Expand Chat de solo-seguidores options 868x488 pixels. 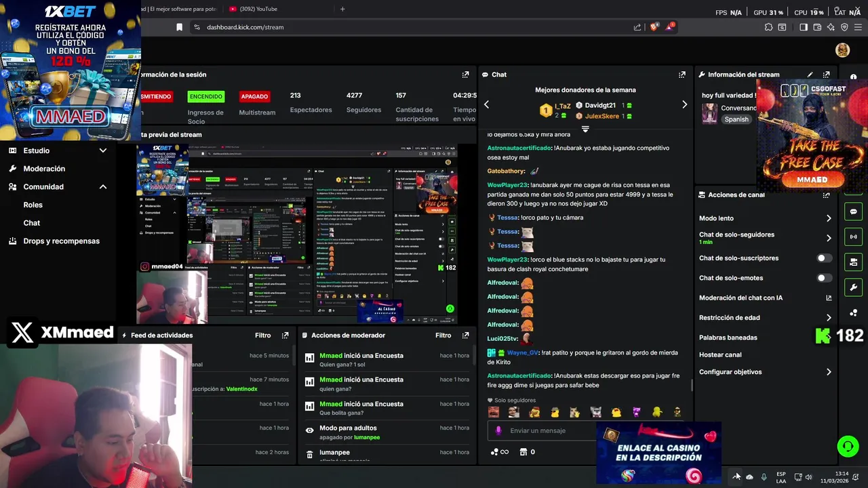(x=829, y=238)
